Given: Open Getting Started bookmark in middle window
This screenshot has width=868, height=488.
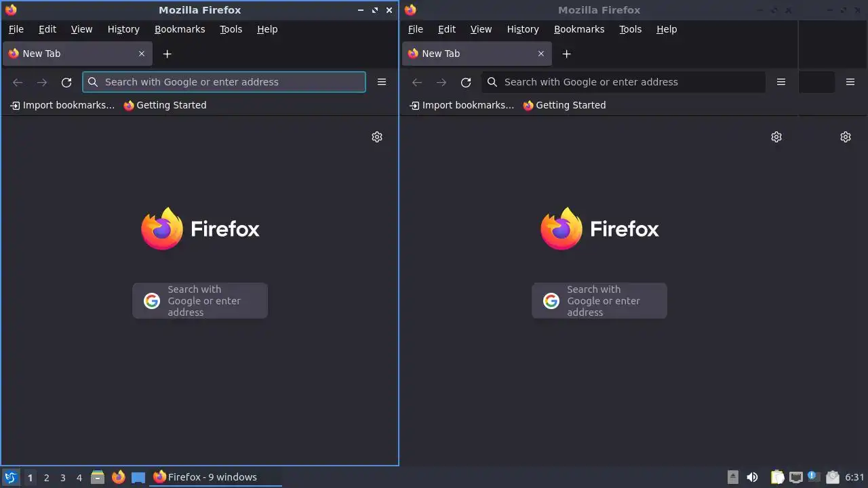Looking at the screenshot, I should click(564, 105).
